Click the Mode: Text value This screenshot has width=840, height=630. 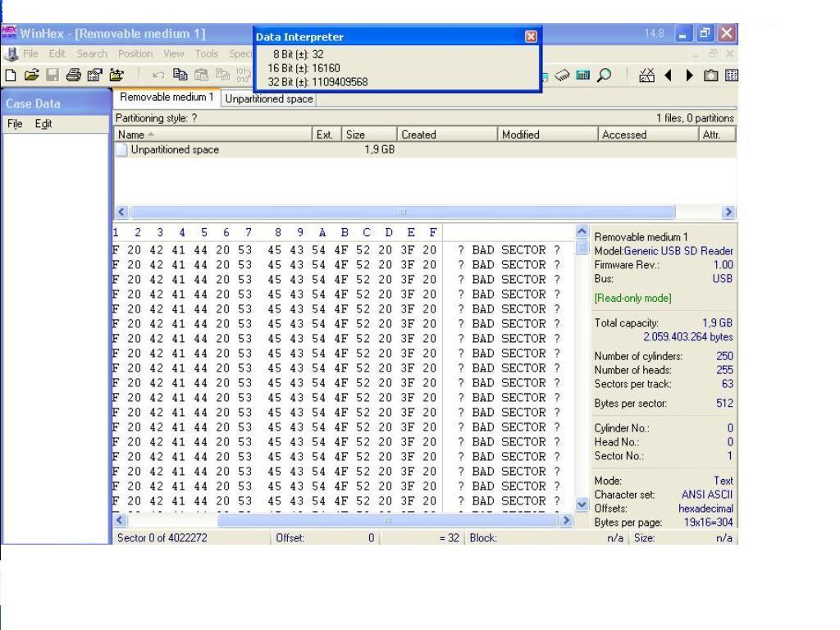point(723,481)
